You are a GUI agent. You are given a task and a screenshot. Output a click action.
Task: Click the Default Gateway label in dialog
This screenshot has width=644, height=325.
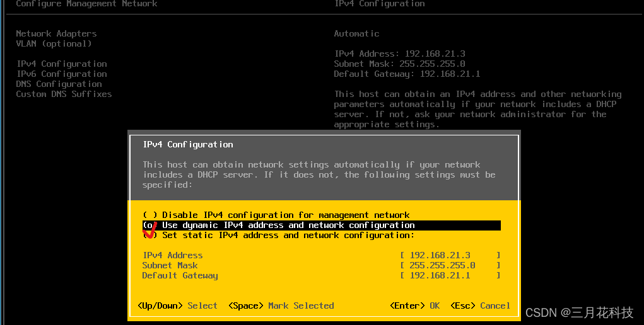tap(180, 276)
